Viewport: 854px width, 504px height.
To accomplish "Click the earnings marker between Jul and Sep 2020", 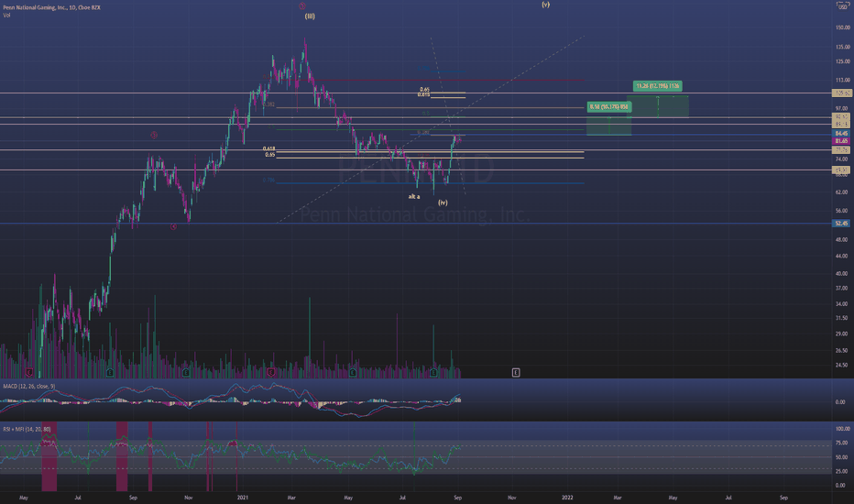I will [110, 373].
